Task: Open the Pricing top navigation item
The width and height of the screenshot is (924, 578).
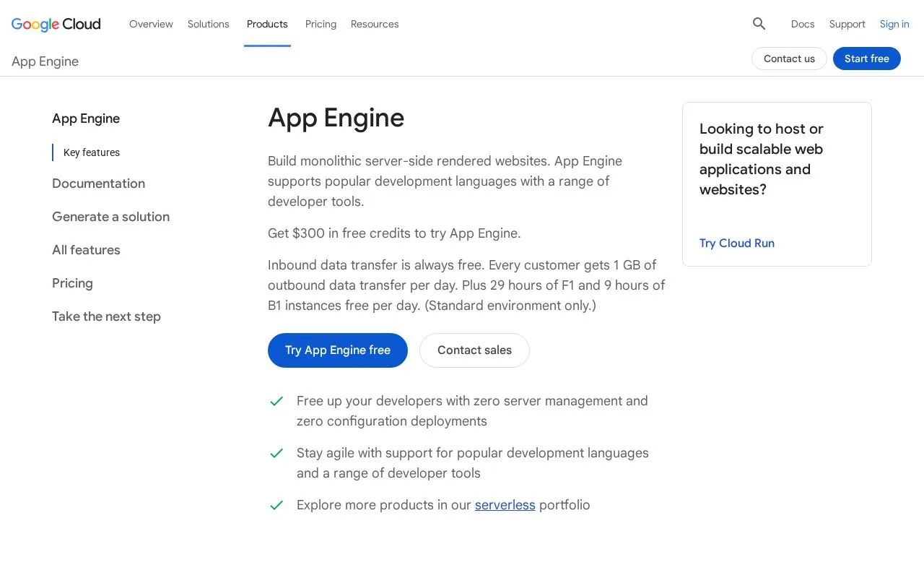Action: (x=321, y=24)
